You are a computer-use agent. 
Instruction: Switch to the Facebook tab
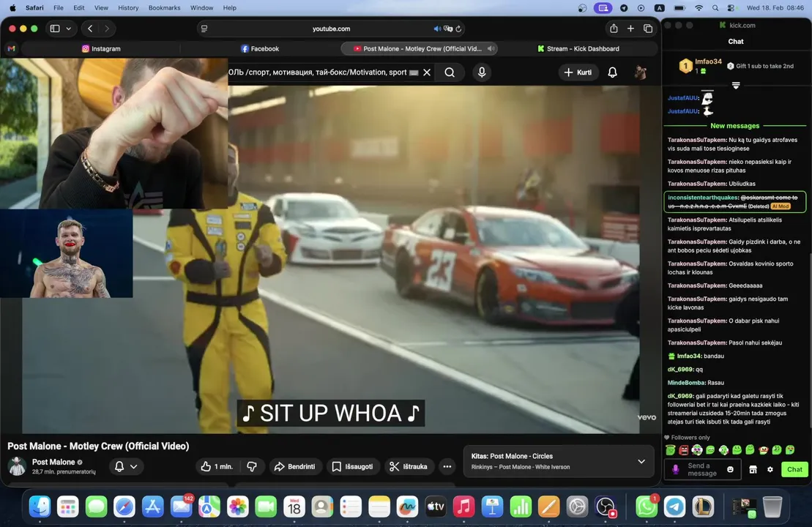click(x=260, y=48)
